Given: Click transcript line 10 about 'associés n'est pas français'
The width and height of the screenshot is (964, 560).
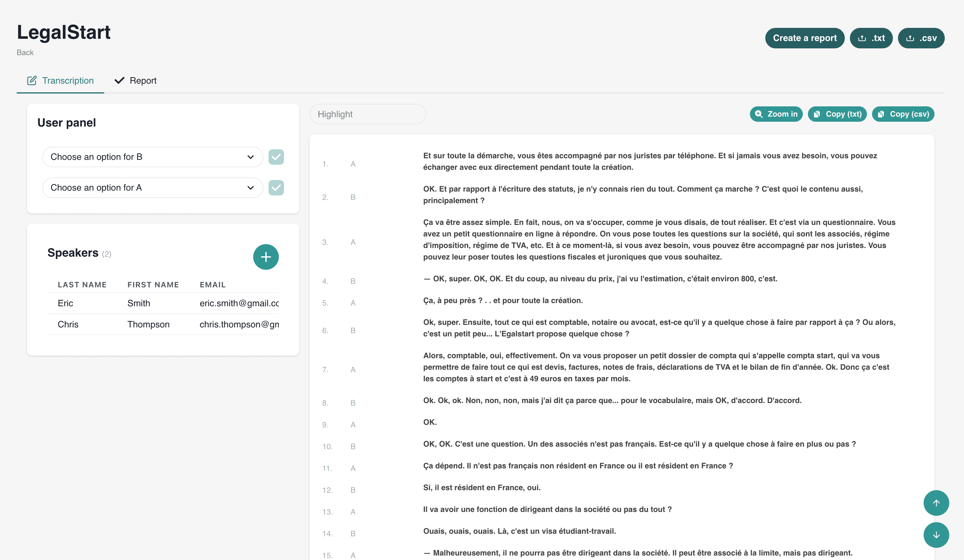Looking at the screenshot, I should [x=640, y=444].
